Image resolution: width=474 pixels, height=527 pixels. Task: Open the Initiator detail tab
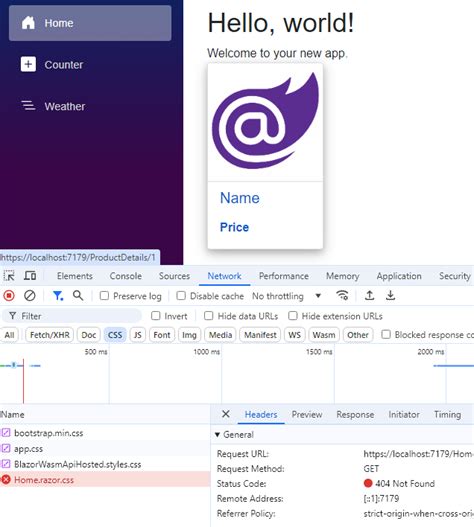(404, 414)
